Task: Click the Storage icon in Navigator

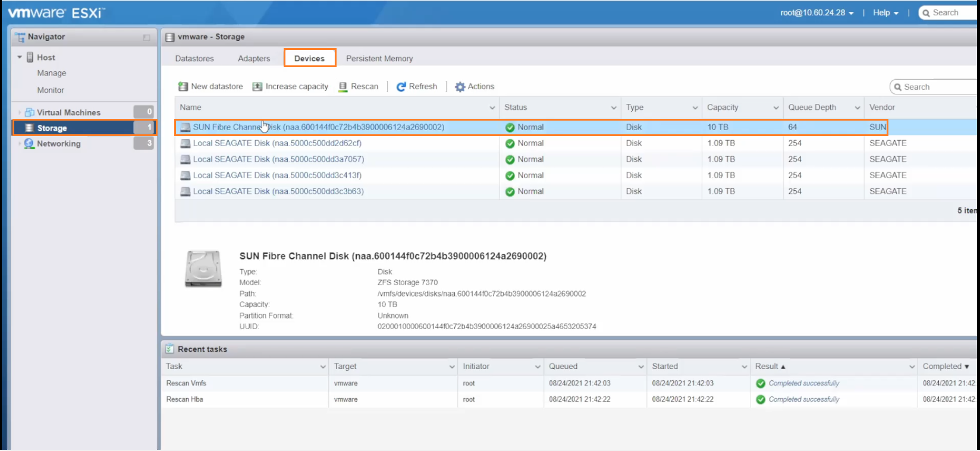Action: click(29, 128)
